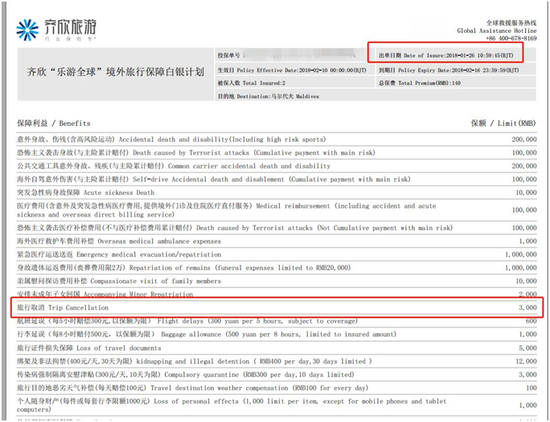Viewport: 550px width, 422px height.
Task: Click the Destination 马尔代夫 Maldives entry
Action: click(x=268, y=96)
